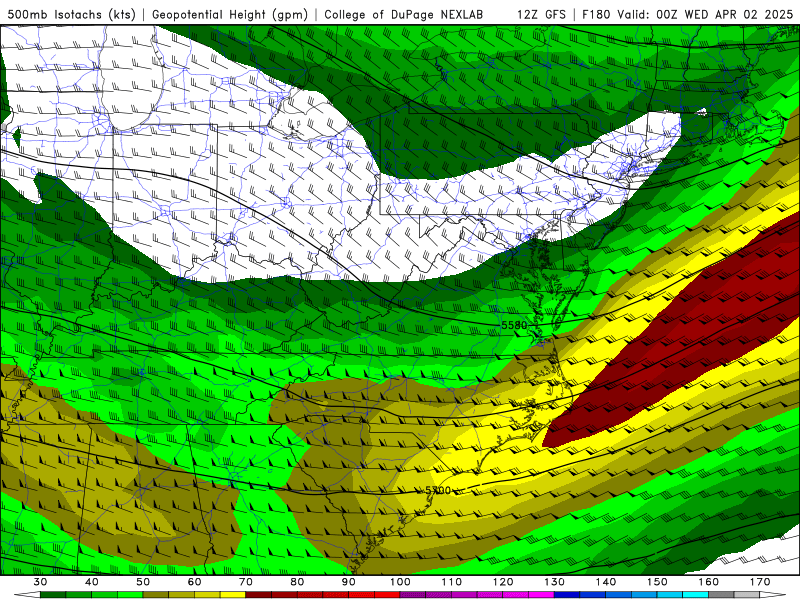This screenshot has width=800, height=600.
Task: Click the 5700 height contour label
Action: tap(438, 490)
